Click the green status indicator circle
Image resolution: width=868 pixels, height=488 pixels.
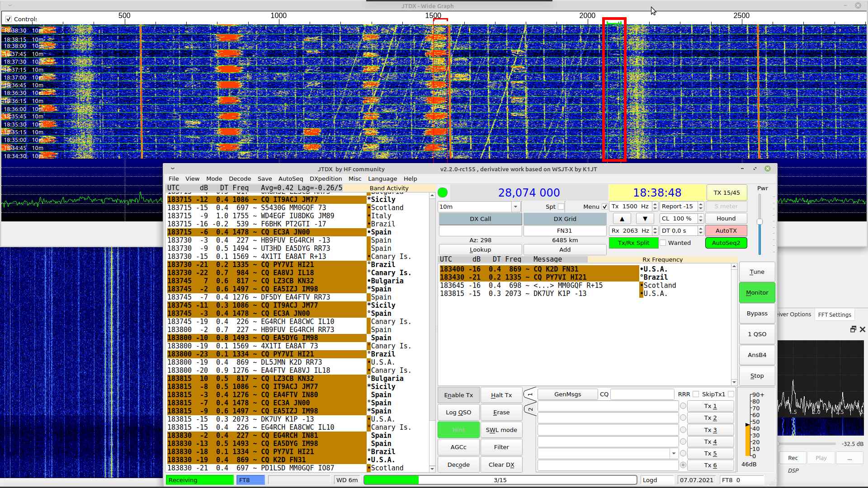tap(443, 193)
